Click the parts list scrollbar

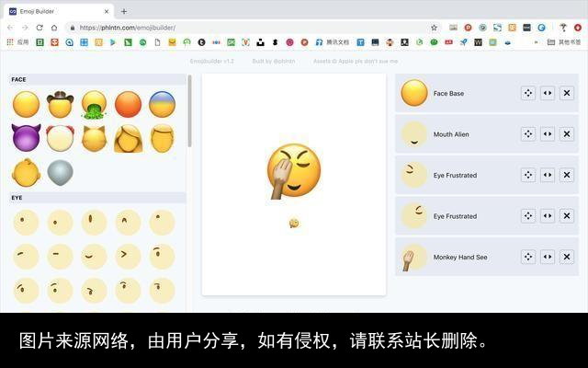pos(189,110)
